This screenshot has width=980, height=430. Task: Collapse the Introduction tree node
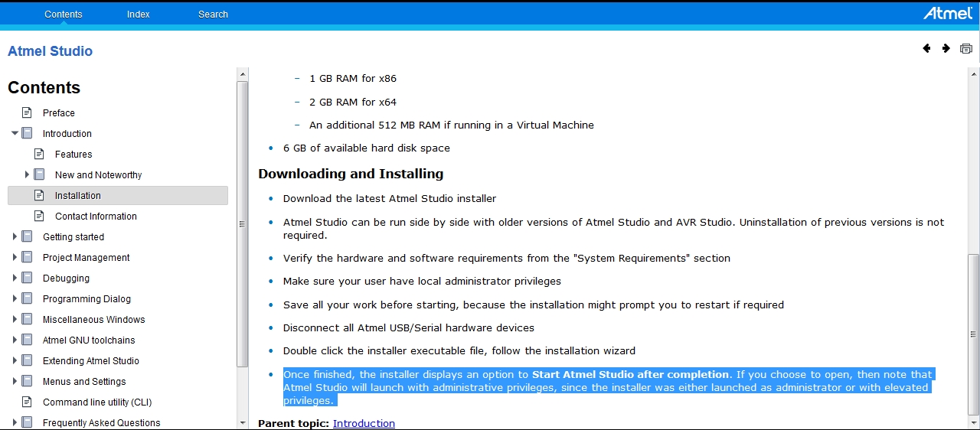click(x=15, y=133)
